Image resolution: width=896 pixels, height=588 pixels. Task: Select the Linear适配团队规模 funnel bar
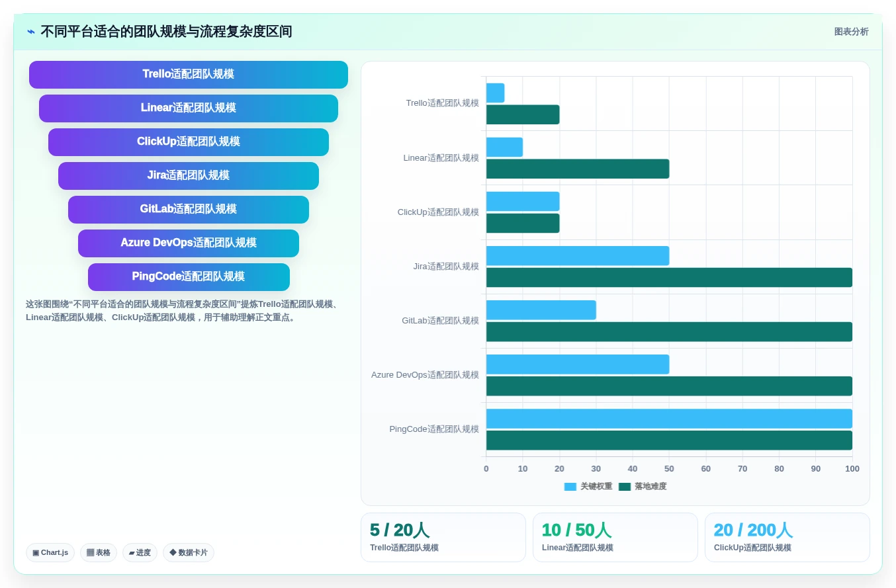[x=189, y=108]
